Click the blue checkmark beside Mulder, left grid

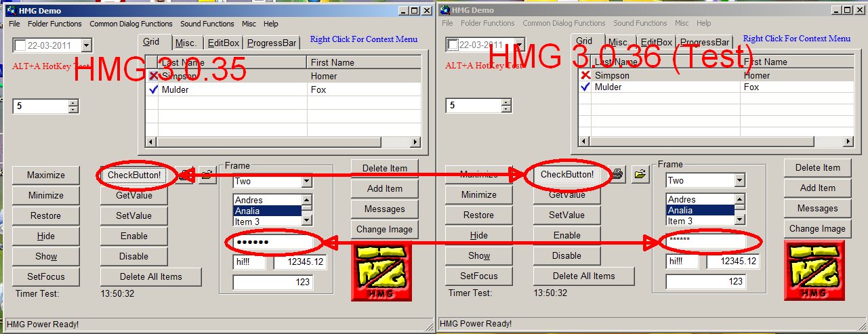153,89
